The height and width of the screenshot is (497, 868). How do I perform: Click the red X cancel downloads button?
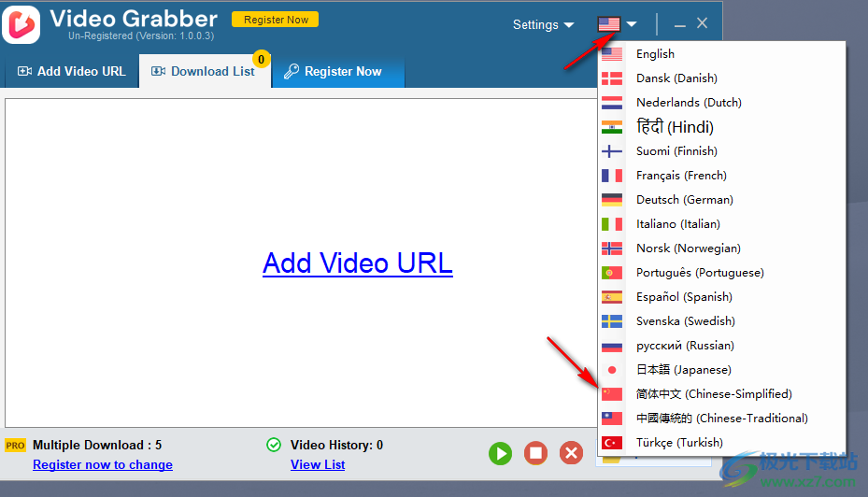571,453
